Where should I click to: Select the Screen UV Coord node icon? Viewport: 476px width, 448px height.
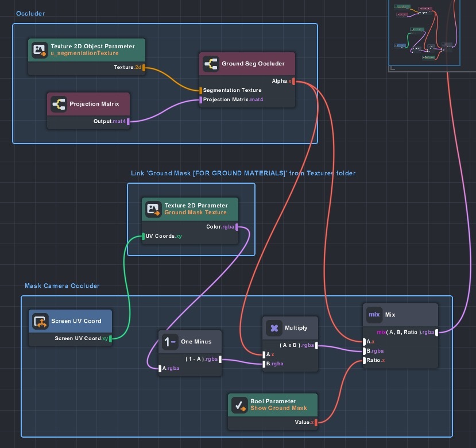[40, 321]
